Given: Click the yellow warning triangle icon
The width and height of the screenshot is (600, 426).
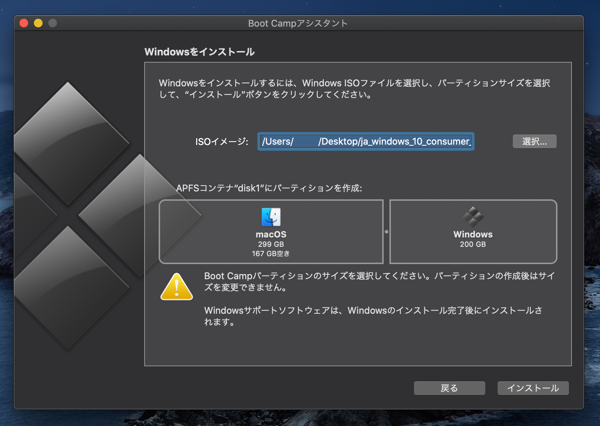Looking at the screenshot, I should [176, 287].
